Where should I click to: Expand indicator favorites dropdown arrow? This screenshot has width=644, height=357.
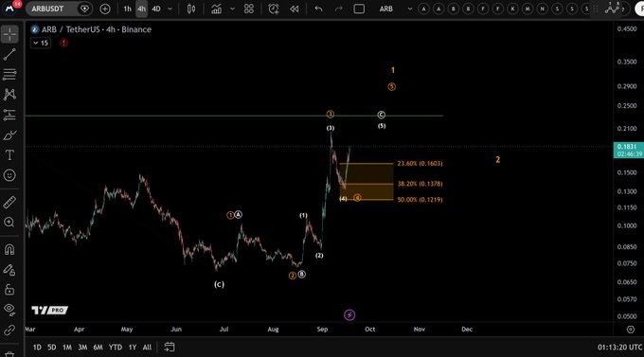[232, 9]
